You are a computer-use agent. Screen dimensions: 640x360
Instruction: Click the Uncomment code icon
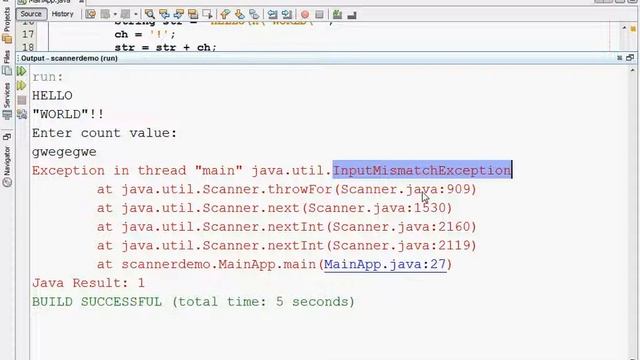pos(351,15)
